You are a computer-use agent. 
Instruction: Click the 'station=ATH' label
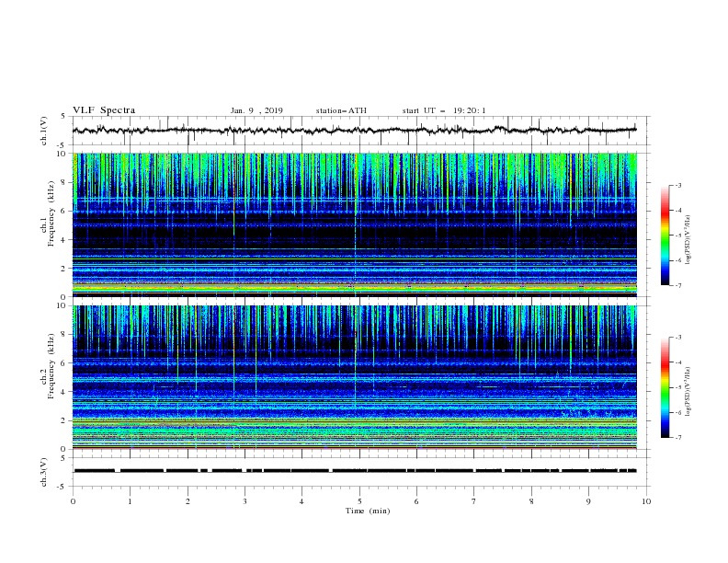pos(341,110)
